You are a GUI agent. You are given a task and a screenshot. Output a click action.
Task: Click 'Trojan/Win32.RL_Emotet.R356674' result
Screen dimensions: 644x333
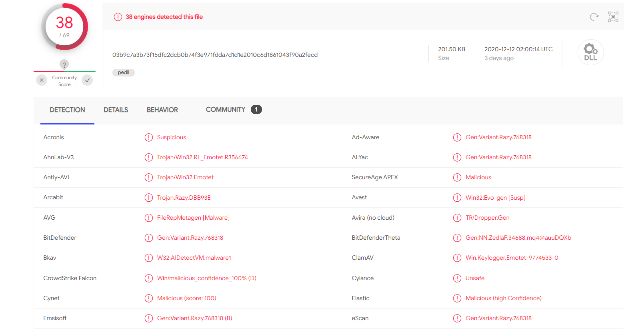coord(202,157)
